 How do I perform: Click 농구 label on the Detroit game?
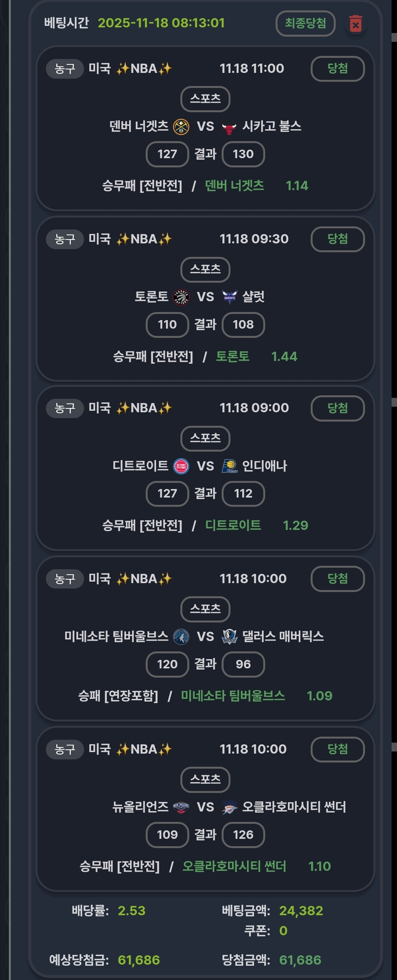65,408
